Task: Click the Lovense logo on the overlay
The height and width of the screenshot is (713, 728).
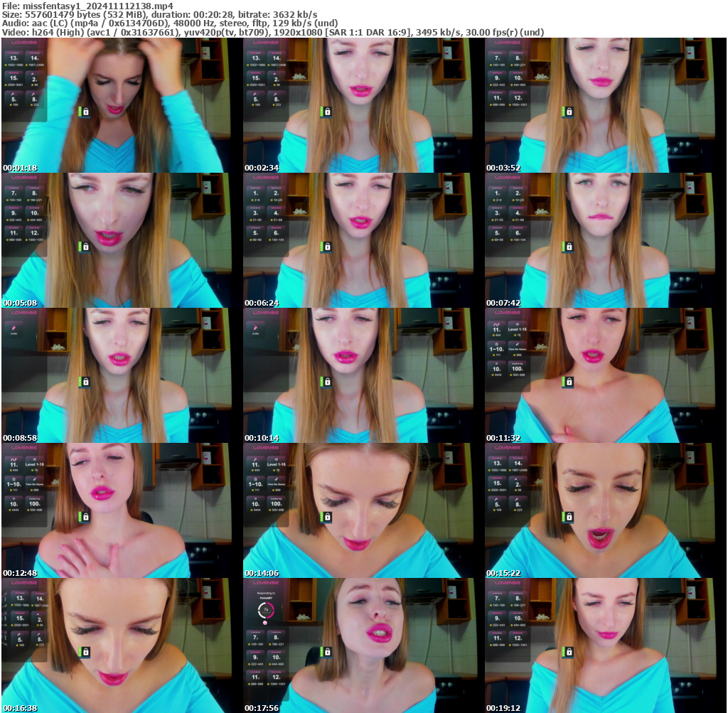Action: tap(24, 43)
